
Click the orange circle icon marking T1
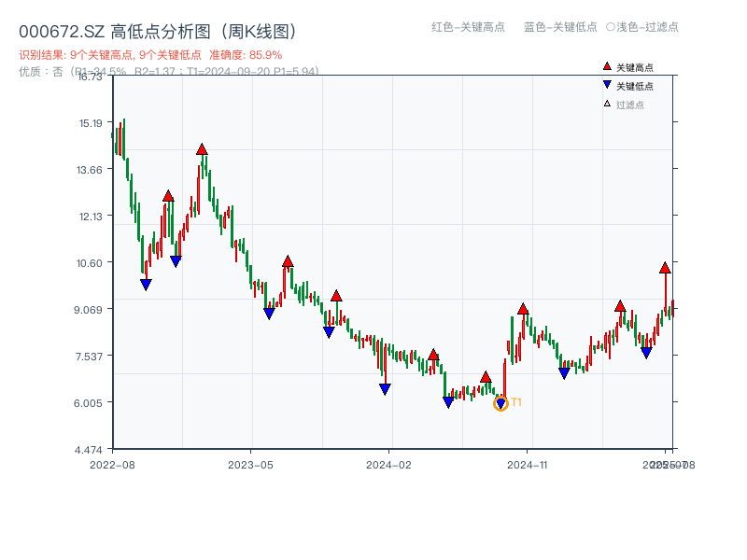coord(500,403)
